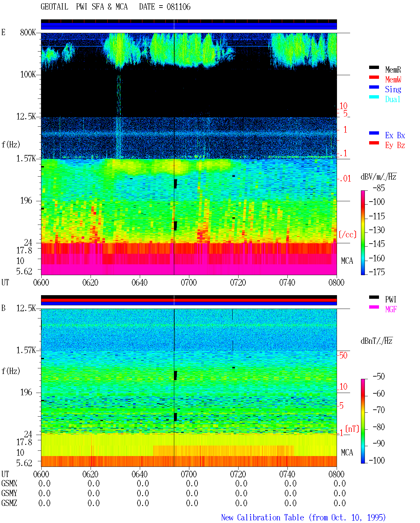The width and height of the screenshot is (420, 523).
Task: Click the Ey Bz legend label
Action: coord(395,145)
